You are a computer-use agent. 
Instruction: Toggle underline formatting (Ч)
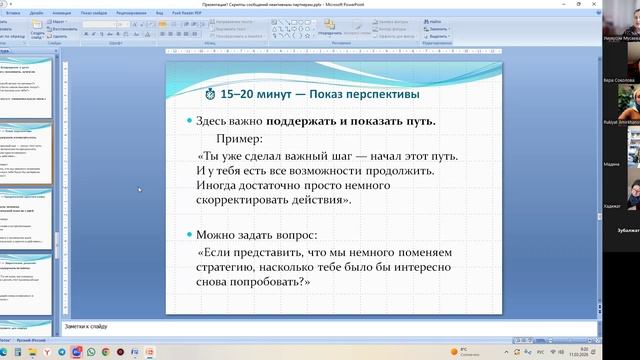[102, 34]
